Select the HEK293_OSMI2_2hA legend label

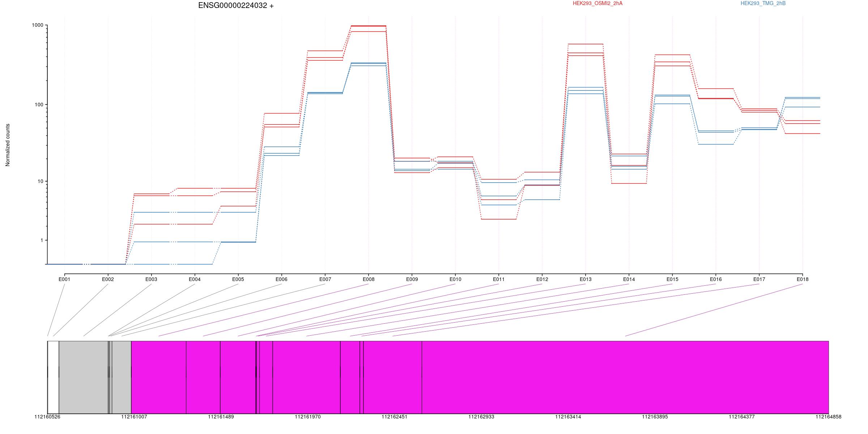point(597,3)
